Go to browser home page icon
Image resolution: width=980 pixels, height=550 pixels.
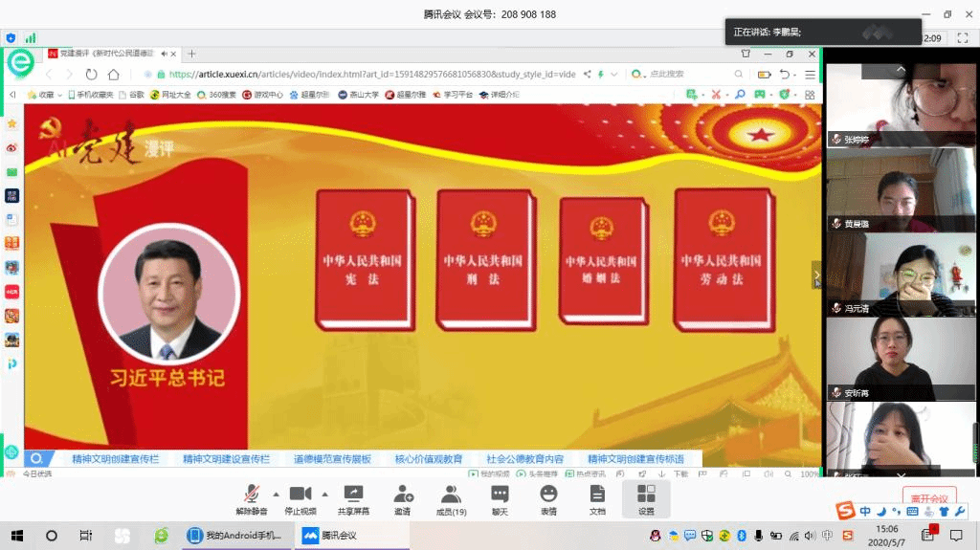click(x=114, y=75)
